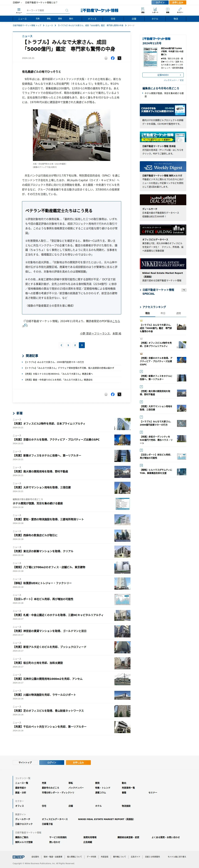Viewport: 199px width, 868px height.
Task: Select the 住宅 navigation tab
Action: (x=113, y=19)
